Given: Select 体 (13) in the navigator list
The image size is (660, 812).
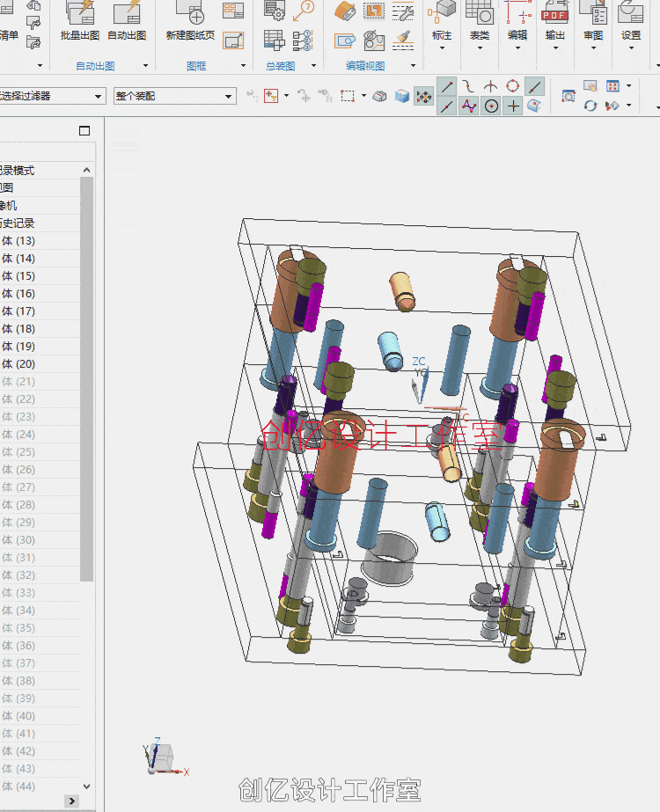Looking at the screenshot, I should click(x=18, y=241).
